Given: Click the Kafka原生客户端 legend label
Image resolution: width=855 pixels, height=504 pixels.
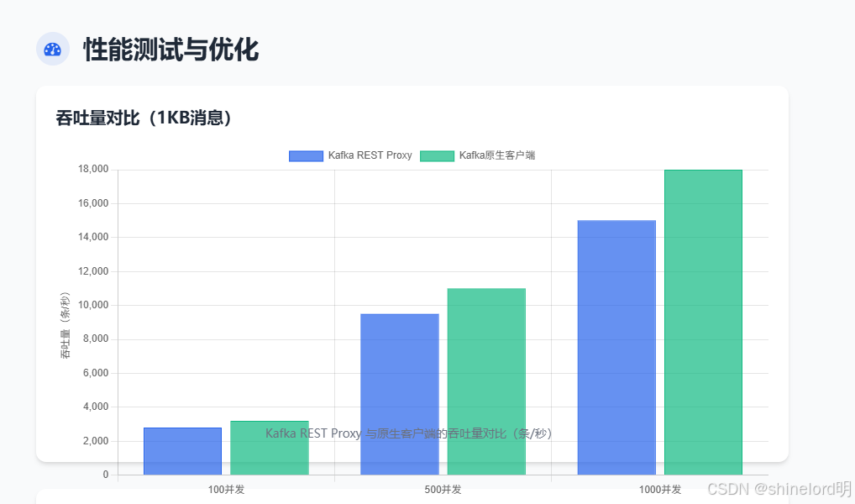Looking at the screenshot, I should (x=496, y=155).
